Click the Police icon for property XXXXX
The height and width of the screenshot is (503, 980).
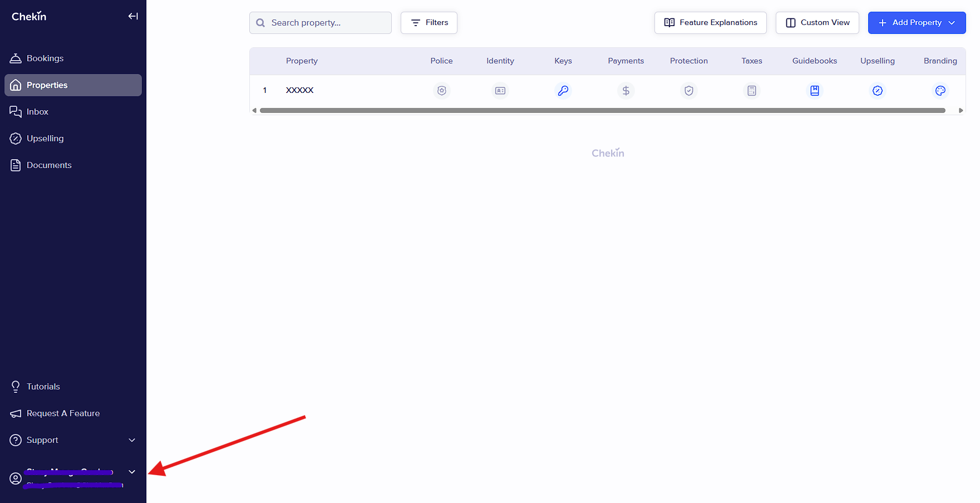pos(441,91)
